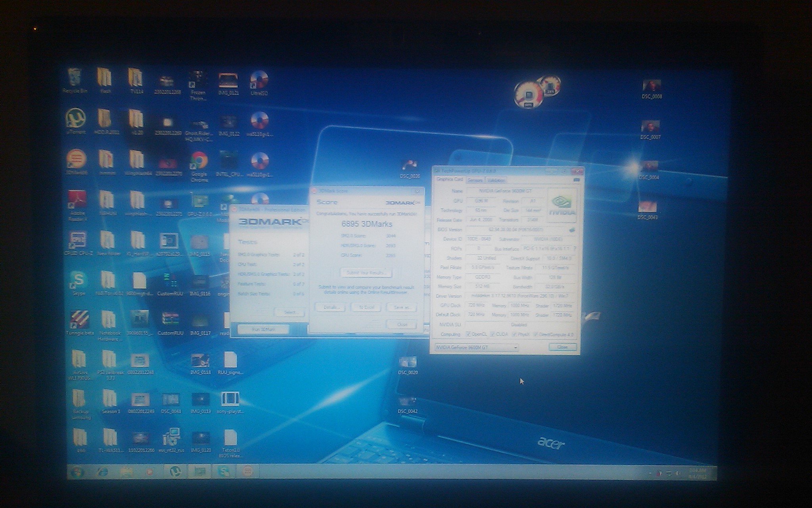Open the media player taskbar icon
This screenshot has height=508, width=812.
[x=149, y=472]
